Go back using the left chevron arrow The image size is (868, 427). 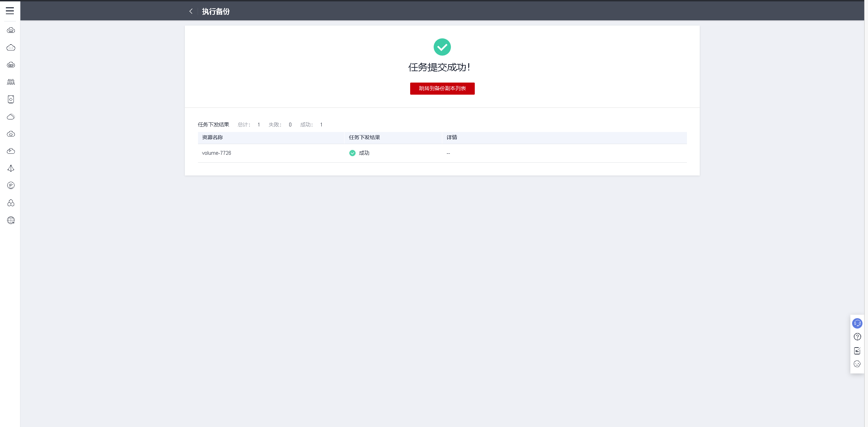pos(191,11)
